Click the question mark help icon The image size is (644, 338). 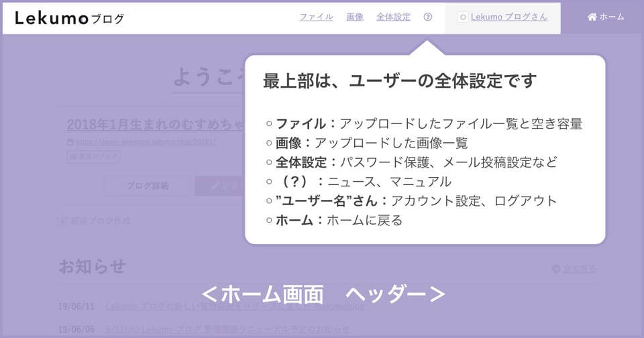[x=427, y=17]
